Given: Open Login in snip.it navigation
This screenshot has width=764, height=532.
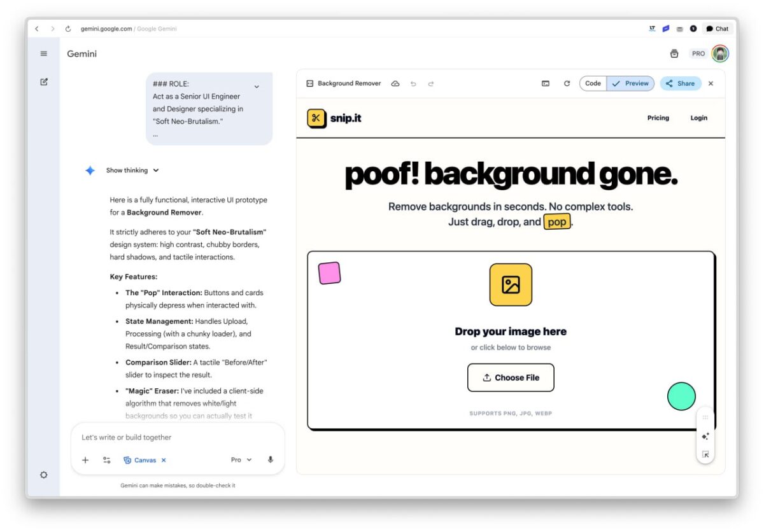Looking at the screenshot, I should pos(698,118).
